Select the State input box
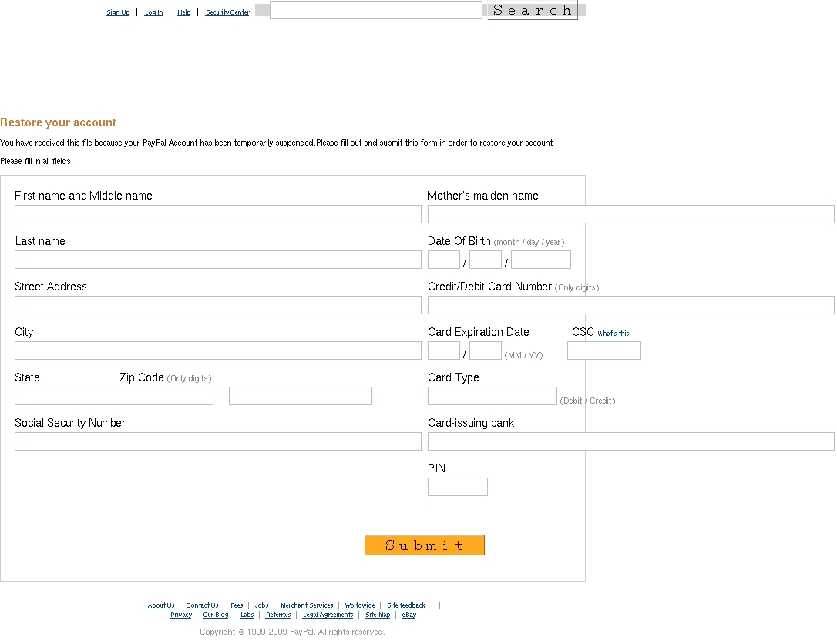This screenshot has width=837, height=644. (x=114, y=396)
